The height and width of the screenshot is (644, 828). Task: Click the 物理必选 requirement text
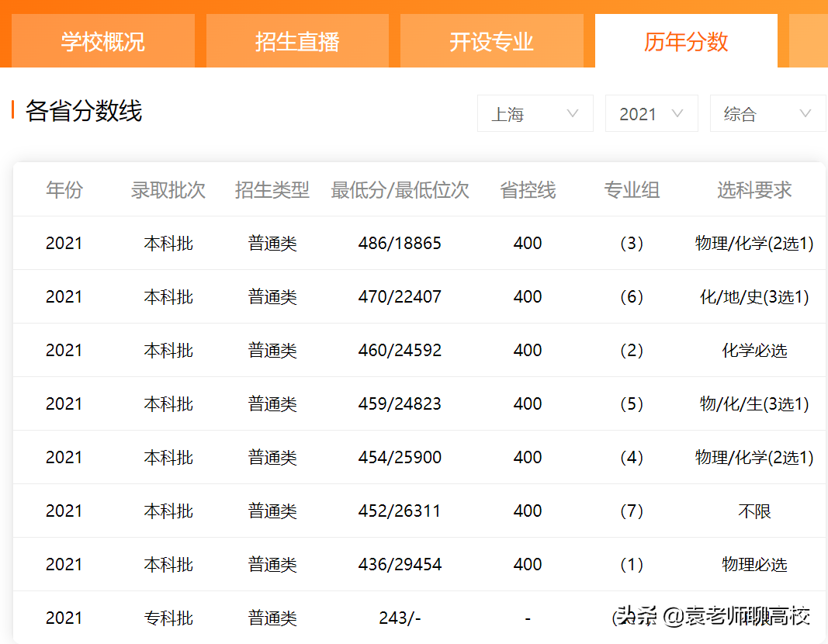pyautogui.click(x=754, y=564)
